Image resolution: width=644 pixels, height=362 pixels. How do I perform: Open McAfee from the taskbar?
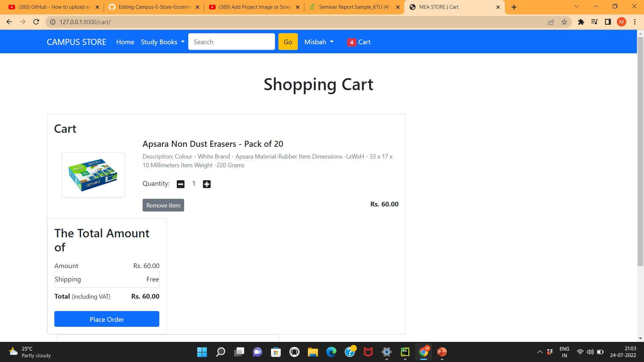click(368, 352)
